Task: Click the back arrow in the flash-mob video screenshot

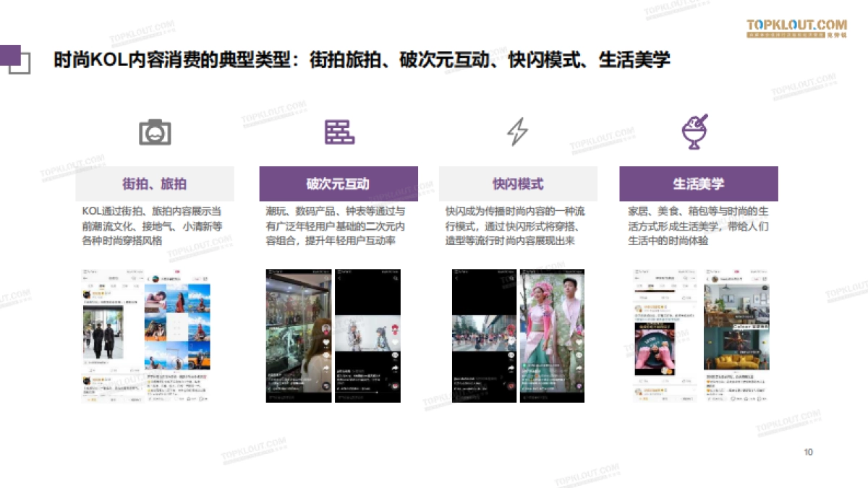Action: point(456,278)
